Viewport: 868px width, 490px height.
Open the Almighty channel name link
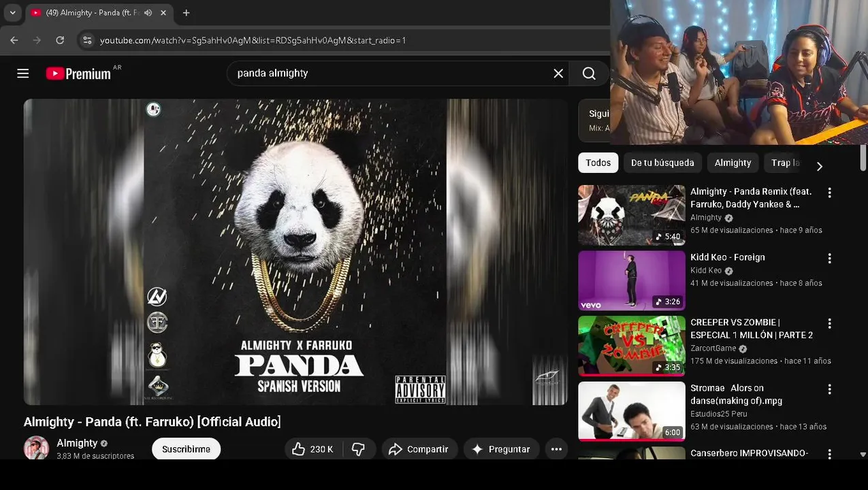click(77, 443)
